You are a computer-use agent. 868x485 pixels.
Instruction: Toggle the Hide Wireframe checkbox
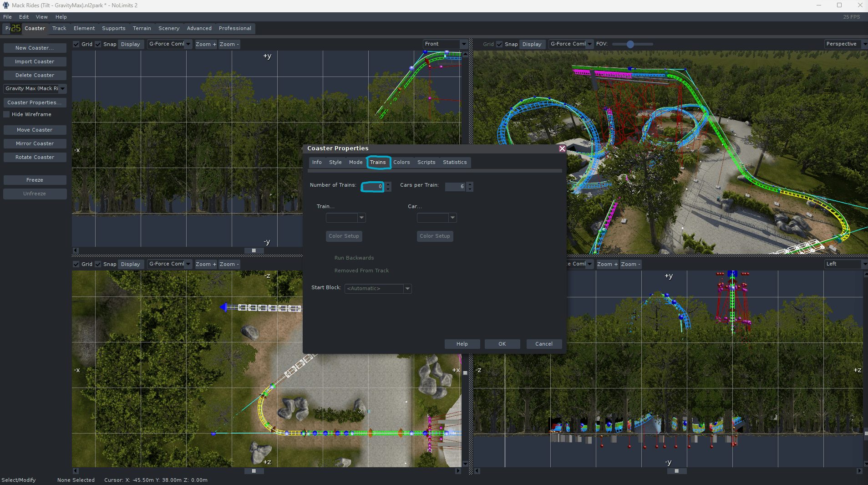click(x=6, y=114)
